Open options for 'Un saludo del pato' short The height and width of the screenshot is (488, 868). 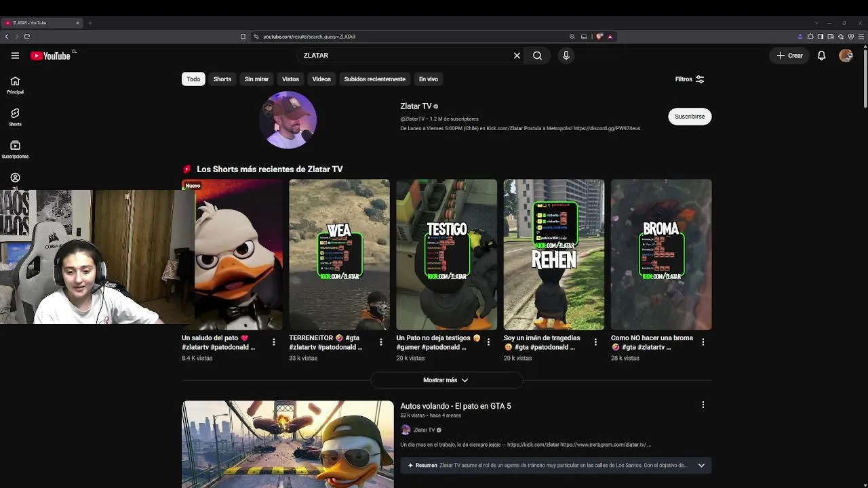274,342
